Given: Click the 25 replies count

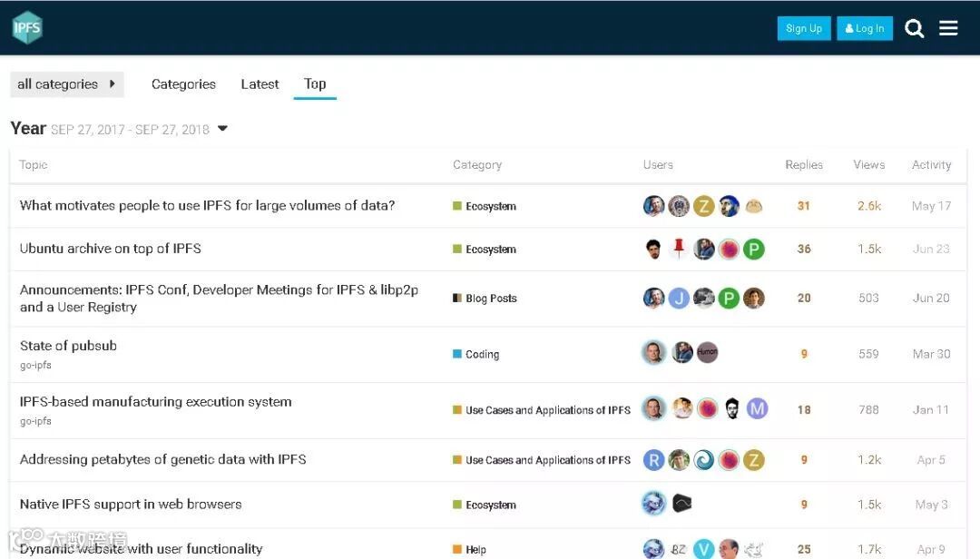Looking at the screenshot, I should [804, 550].
